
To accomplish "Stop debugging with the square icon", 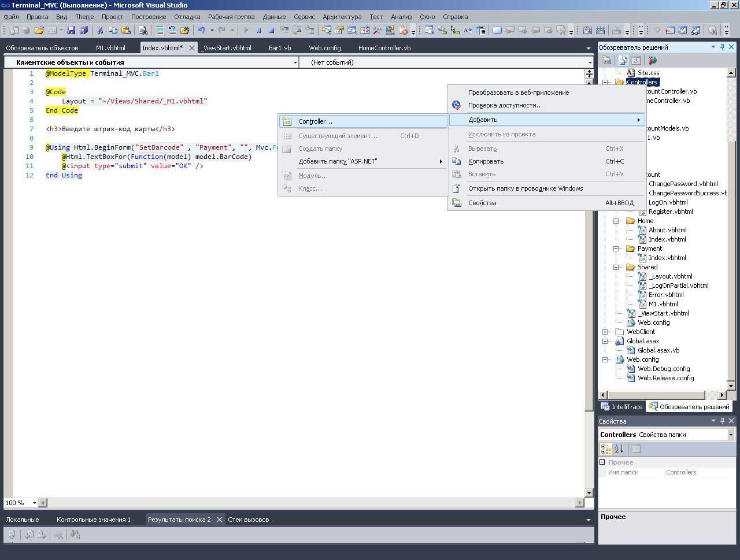I will (271, 30).
